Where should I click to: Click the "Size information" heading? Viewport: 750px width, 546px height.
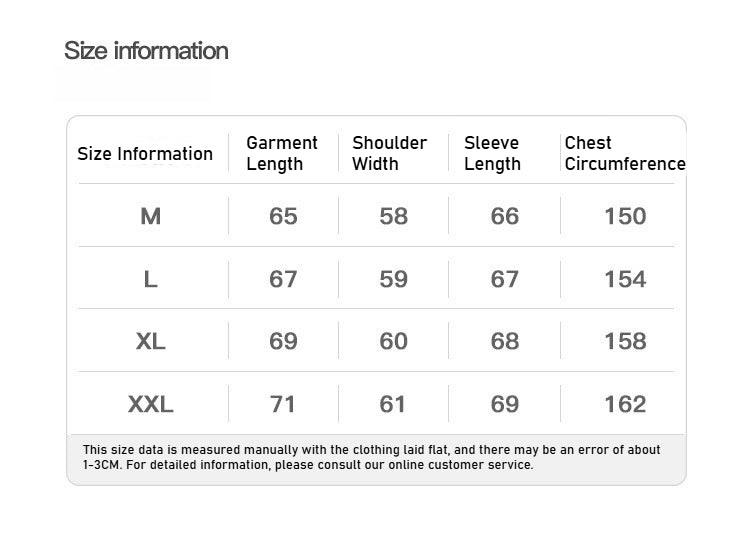tap(146, 51)
